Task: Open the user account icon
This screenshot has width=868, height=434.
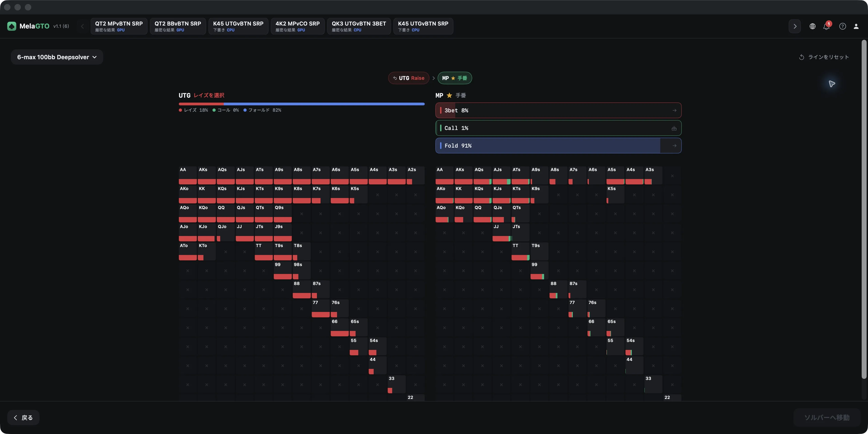Action: (x=856, y=26)
